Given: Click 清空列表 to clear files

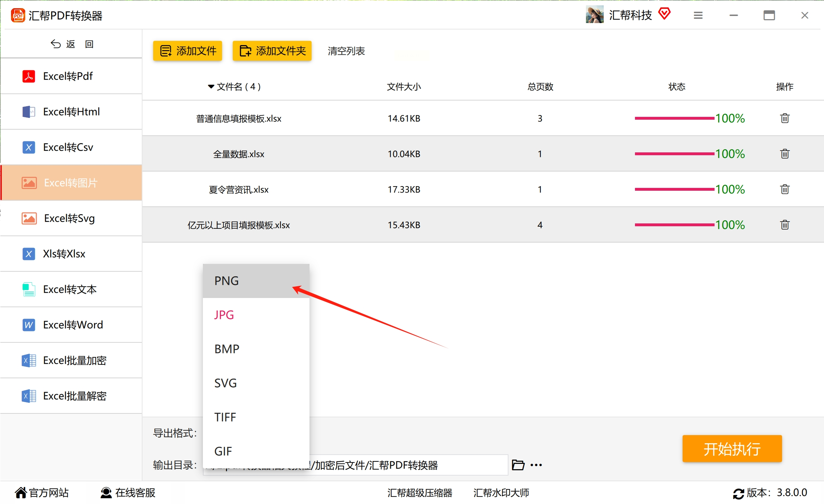Looking at the screenshot, I should pos(346,51).
